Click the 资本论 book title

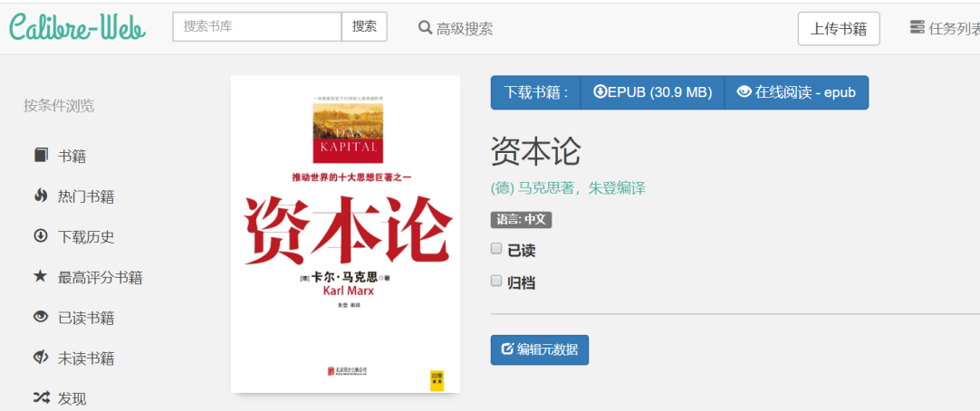click(x=535, y=151)
